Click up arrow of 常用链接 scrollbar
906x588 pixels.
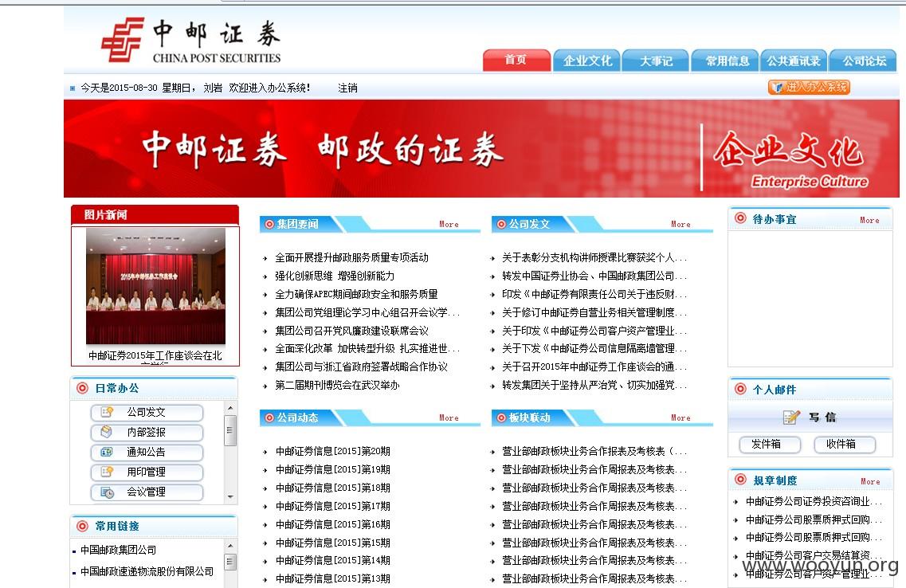click(230, 546)
